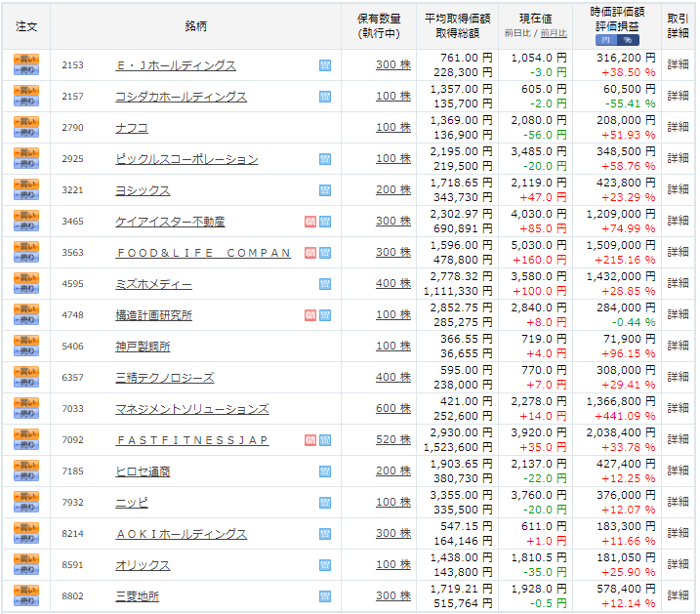
Task: Click the 2,038,400 円 valuation amount
Action: [621, 432]
